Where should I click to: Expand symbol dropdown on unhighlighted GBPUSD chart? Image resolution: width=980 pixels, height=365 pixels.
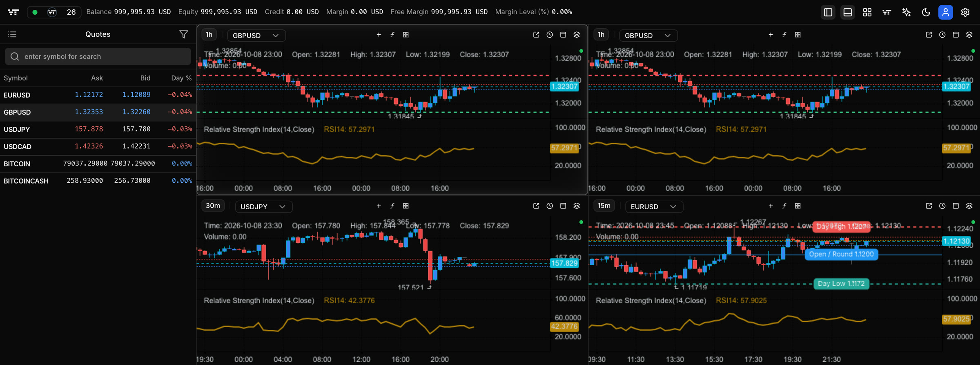click(x=648, y=36)
